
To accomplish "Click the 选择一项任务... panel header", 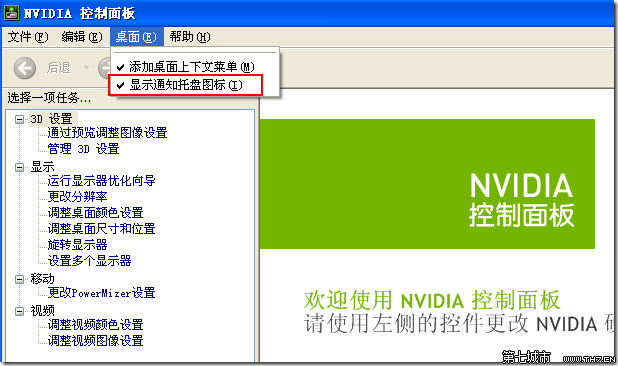I will coord(49,97).
